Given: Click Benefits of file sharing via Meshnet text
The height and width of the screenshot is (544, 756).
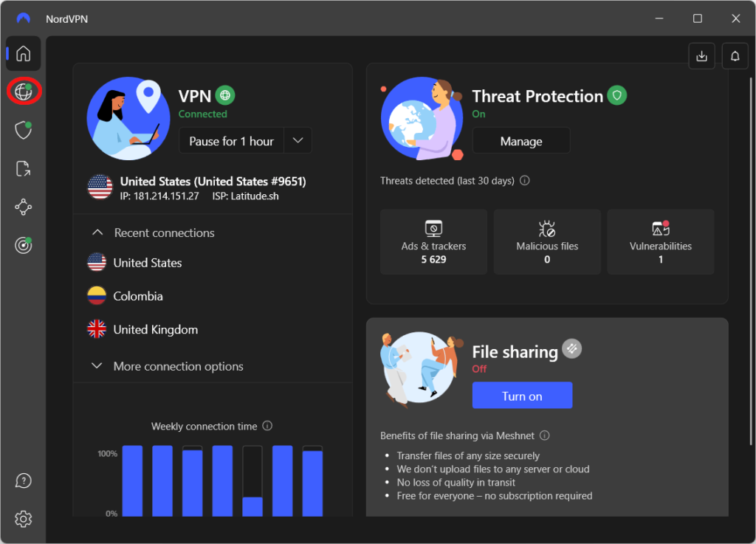Looking at the screenshot, I should (x=457, y=435).
